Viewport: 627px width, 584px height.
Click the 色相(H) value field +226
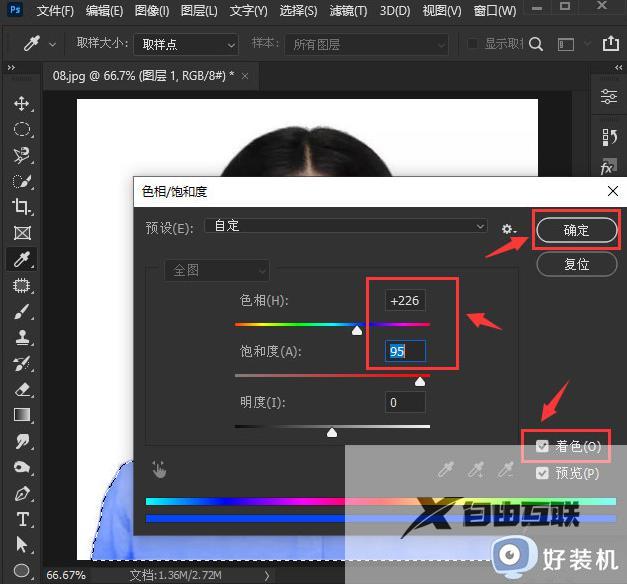click(x=405, y=300)
